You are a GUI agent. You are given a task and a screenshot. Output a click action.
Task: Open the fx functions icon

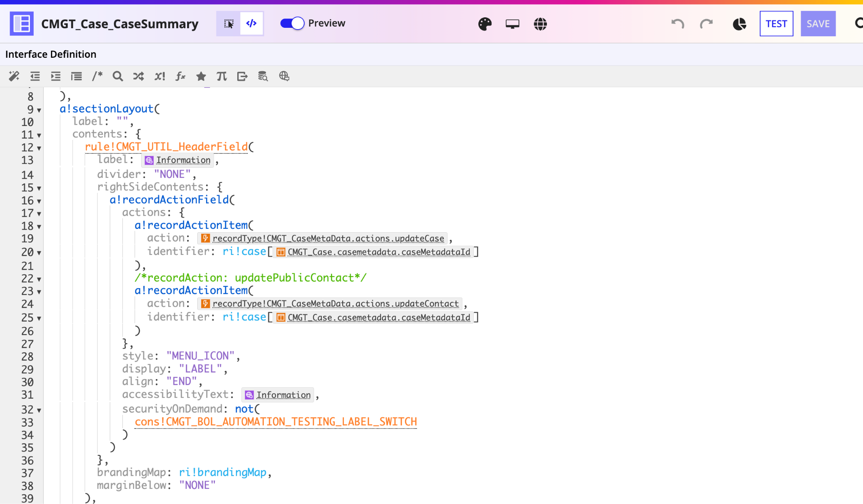tap(180, 76)
